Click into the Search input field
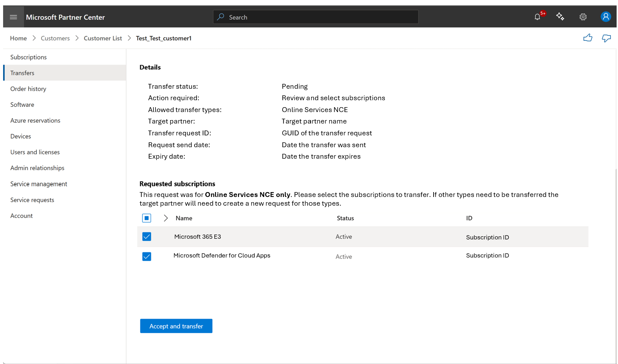 pos(320,17)
